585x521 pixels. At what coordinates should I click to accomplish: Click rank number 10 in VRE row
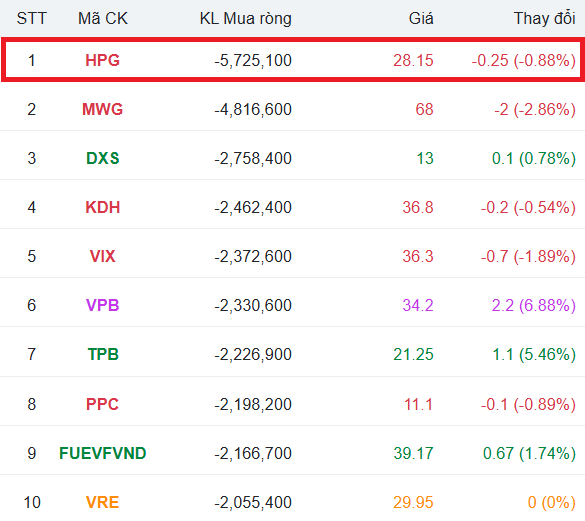click(x=32, y=502)
